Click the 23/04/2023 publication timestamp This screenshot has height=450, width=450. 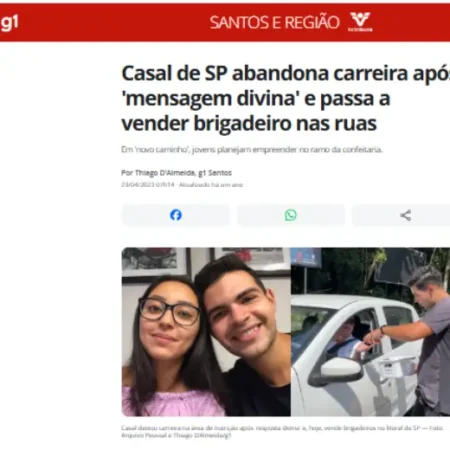click(x=148, y=185)
